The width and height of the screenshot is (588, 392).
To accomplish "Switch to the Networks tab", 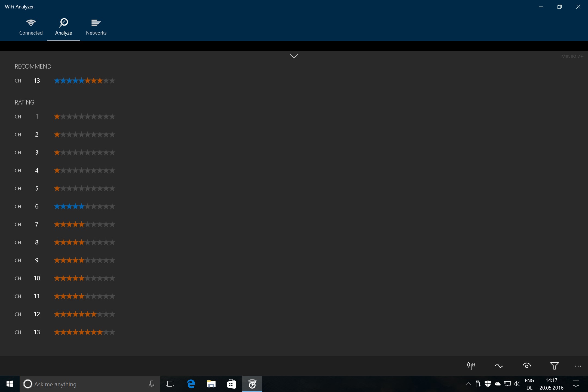I will (x=96, y=27).
